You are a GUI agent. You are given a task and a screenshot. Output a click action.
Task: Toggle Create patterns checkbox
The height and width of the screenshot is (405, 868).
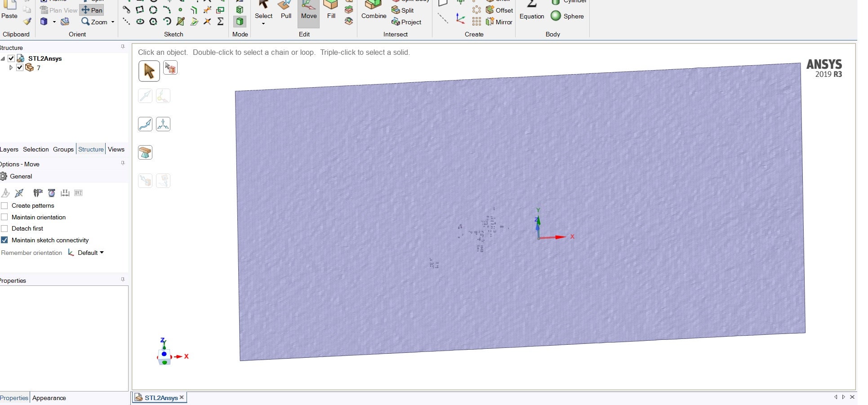[x=4, y=205]
